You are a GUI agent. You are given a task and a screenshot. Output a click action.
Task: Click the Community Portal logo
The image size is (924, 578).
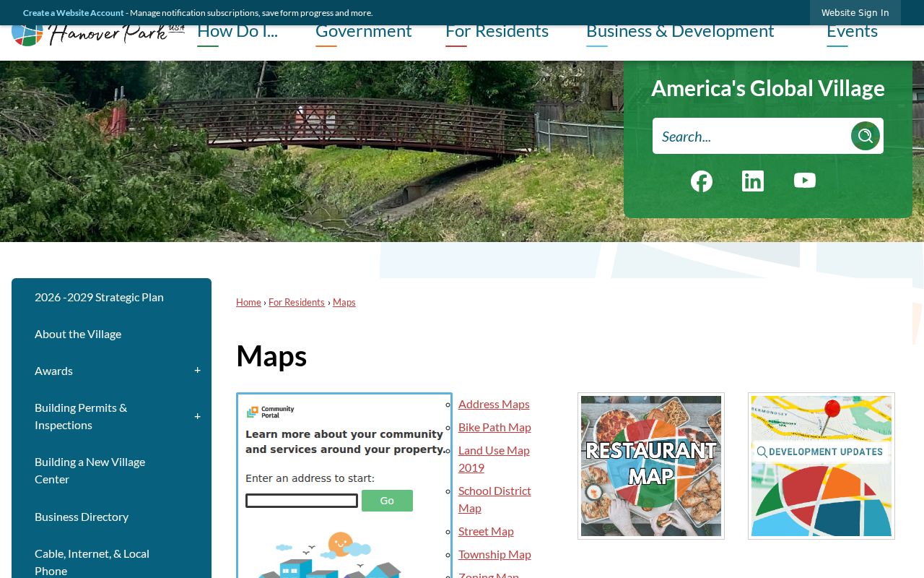coord(270,412)
